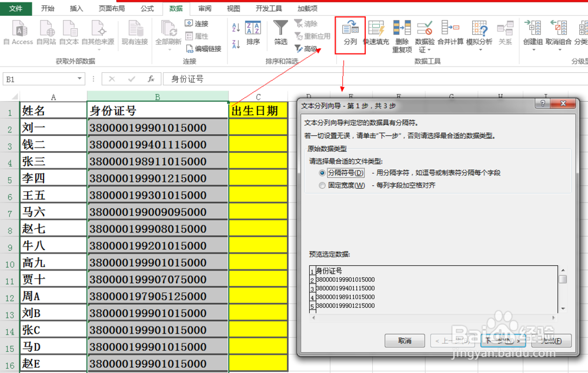Select header cell 出生日期

[x=258, y=111]
